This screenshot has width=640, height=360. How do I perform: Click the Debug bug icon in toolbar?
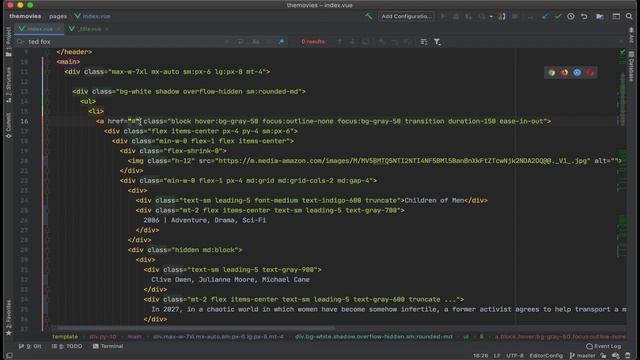(456, 16)
